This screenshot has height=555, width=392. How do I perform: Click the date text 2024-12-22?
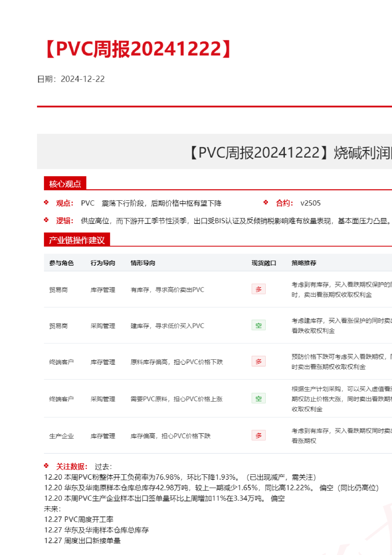pyautogui.click(x=82, y=79)
